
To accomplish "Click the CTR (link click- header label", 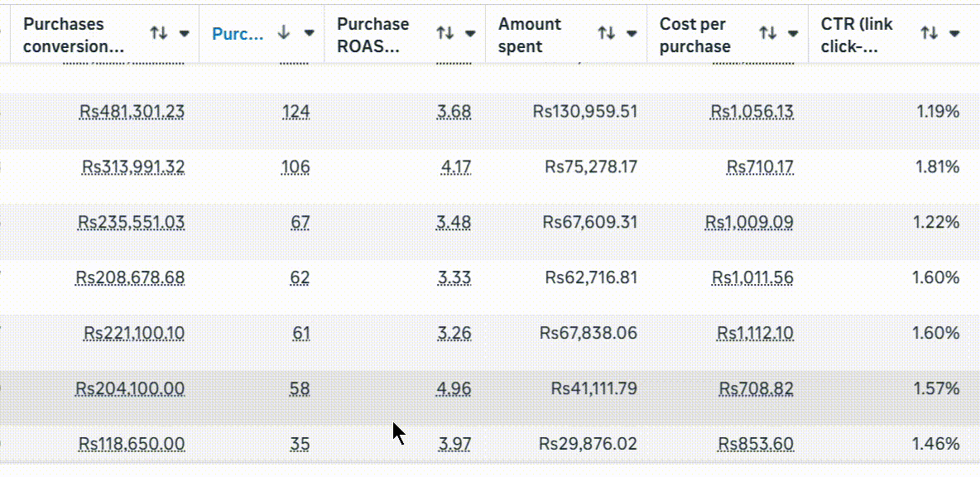I will tap(857, 35).
